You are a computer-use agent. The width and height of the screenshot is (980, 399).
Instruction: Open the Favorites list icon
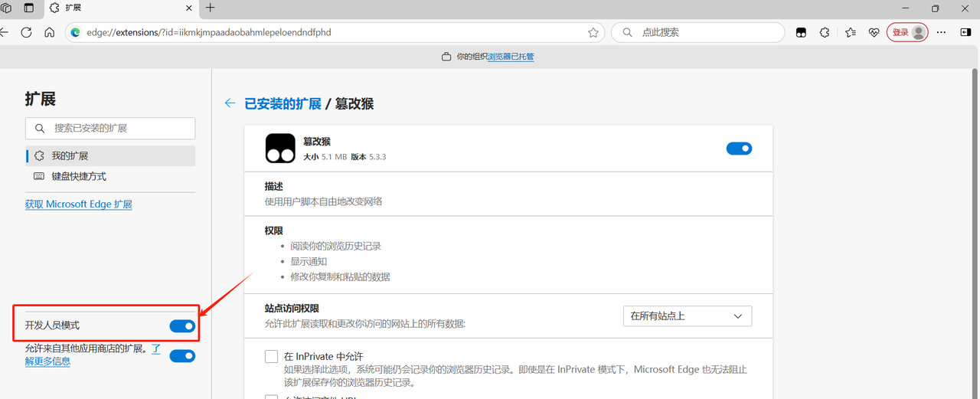851,33
